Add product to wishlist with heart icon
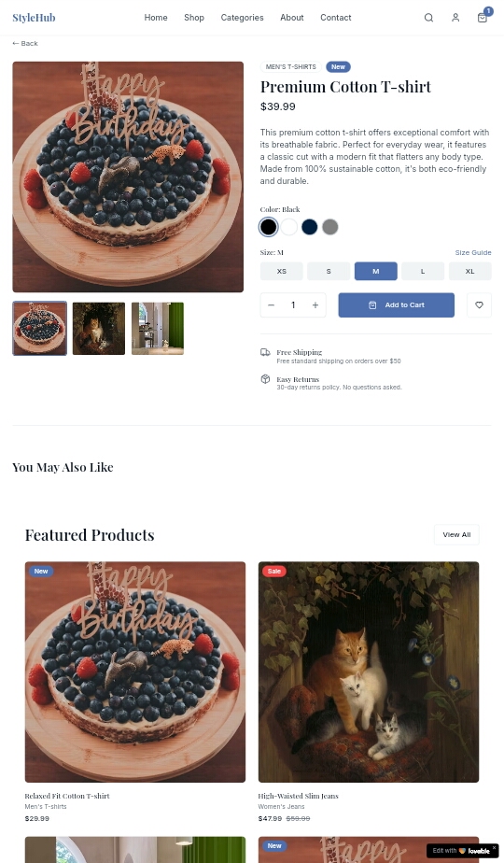 tap(479, 304)
